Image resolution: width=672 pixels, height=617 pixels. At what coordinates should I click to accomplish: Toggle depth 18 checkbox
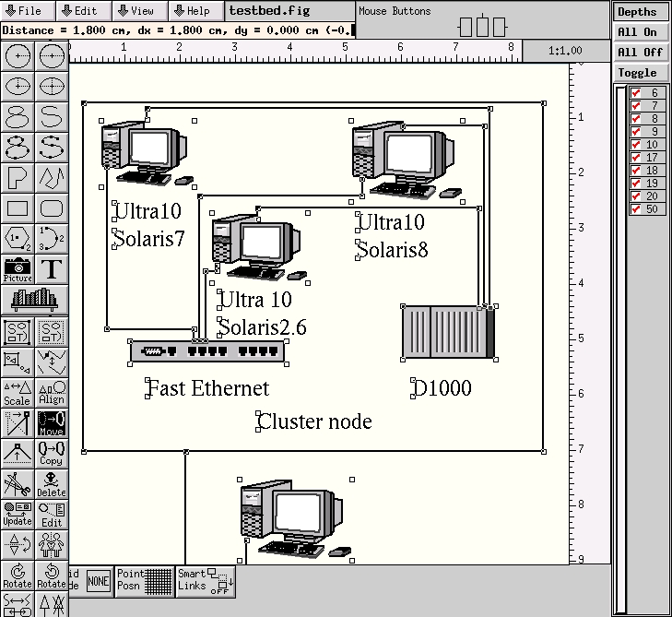(636, 171)
